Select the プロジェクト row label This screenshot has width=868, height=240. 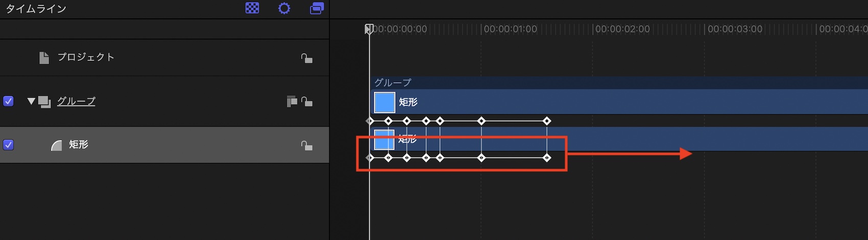(x=86, y=57)
